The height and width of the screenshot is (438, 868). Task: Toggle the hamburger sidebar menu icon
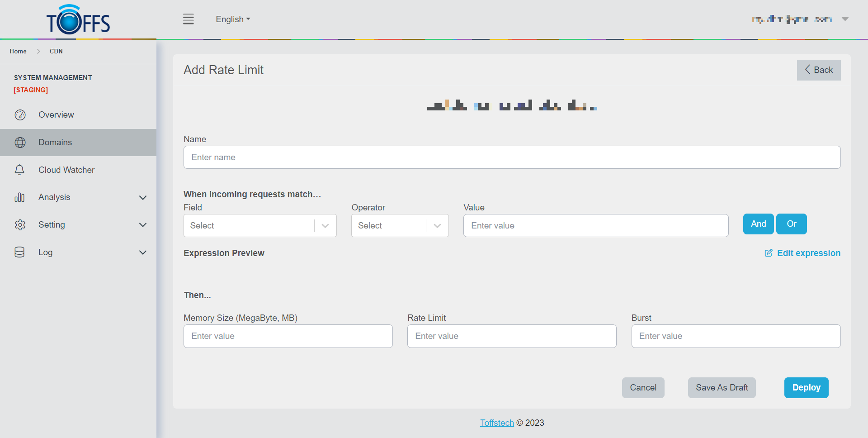[x=188, y=19]
